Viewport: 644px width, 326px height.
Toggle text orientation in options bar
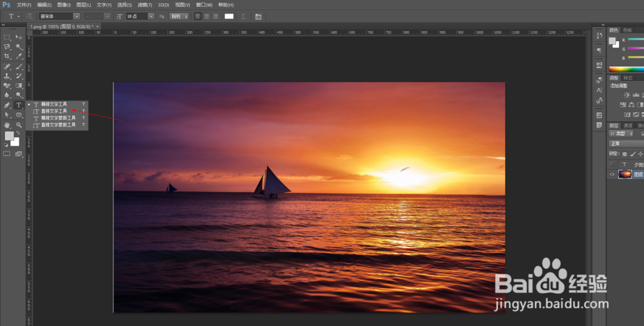pyautogui.click(x=30, y=17)
